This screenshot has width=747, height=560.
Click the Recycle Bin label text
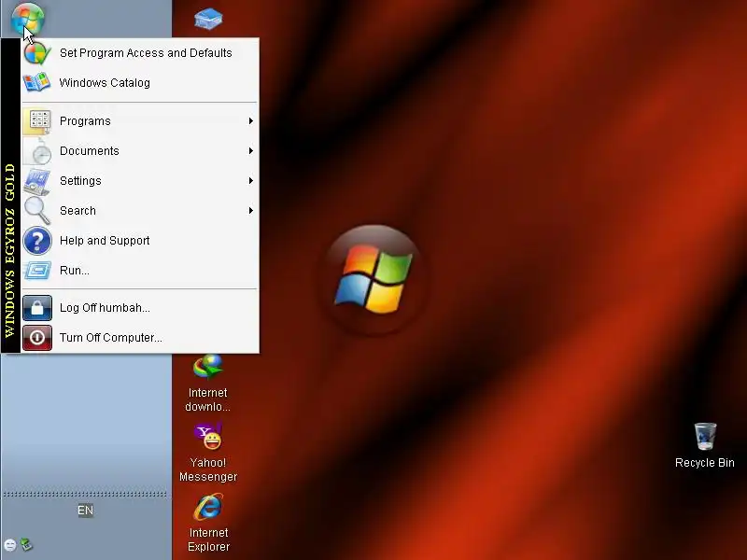(705, 463)
